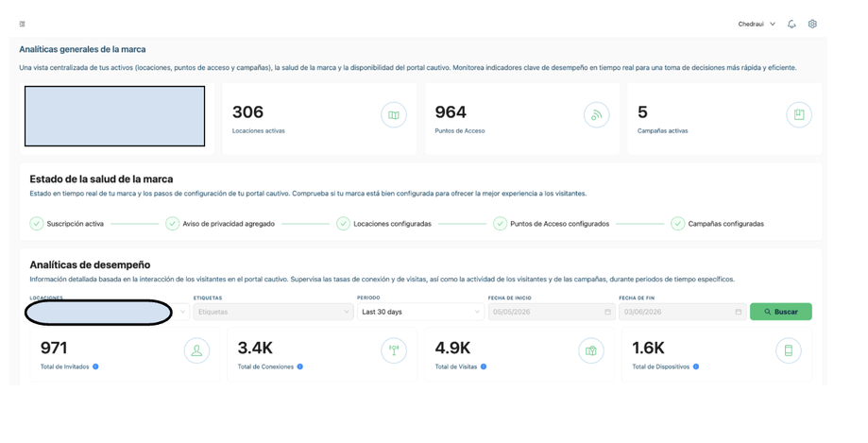Click the Campañas configuradas check circle

click(677, 224)
